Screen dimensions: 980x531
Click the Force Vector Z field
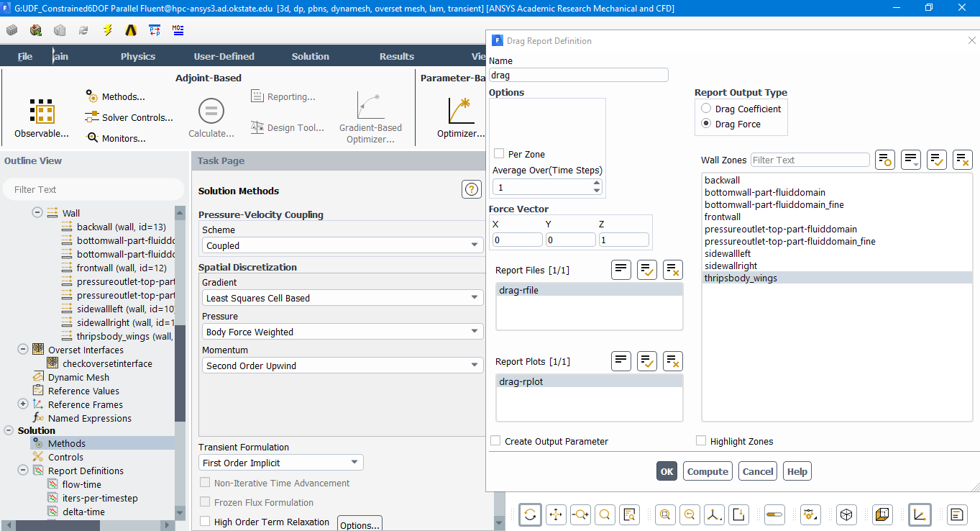(623, 240)
